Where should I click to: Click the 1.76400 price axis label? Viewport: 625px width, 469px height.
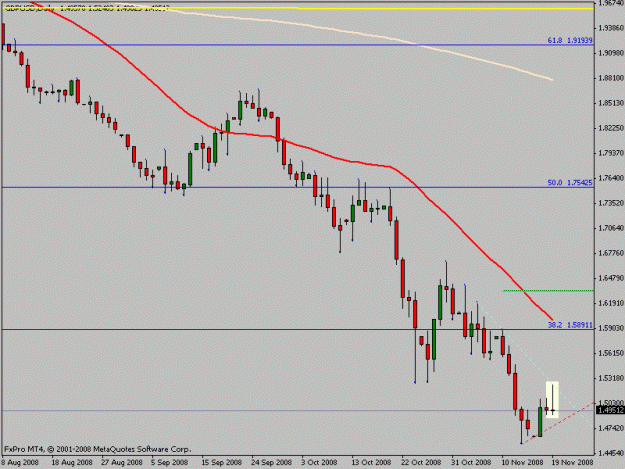pos(611,178)
